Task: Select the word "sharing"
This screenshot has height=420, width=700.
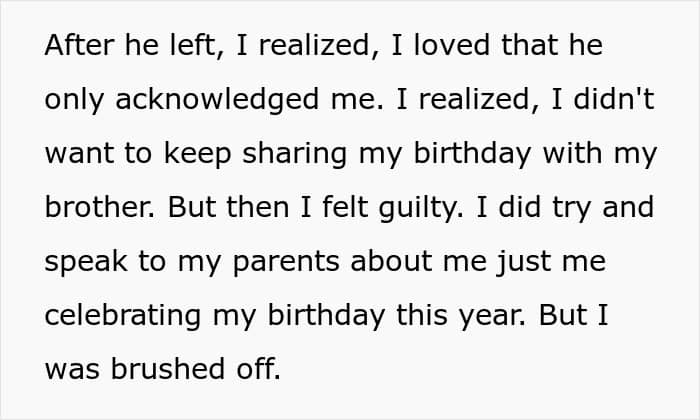Action: (x=295, y=154)
